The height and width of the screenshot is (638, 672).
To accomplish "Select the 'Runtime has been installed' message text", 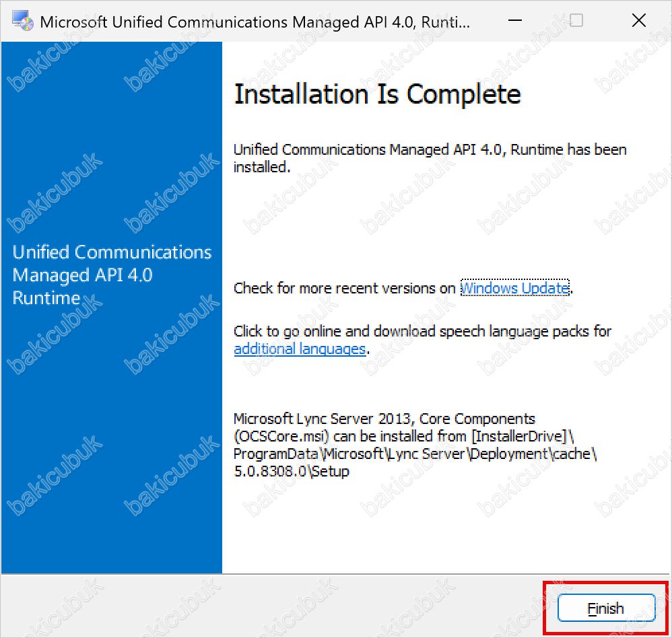I will point(430,158).
